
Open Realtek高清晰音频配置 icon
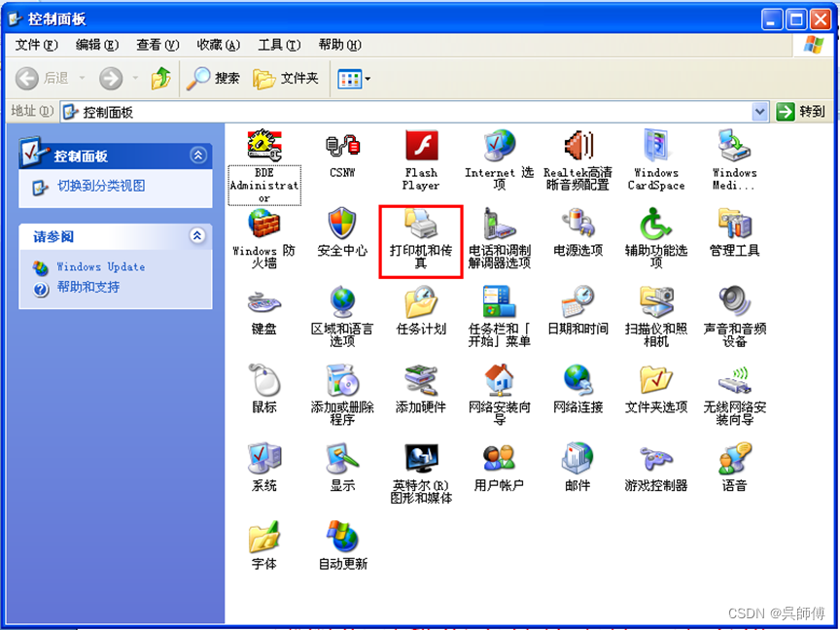578,146
